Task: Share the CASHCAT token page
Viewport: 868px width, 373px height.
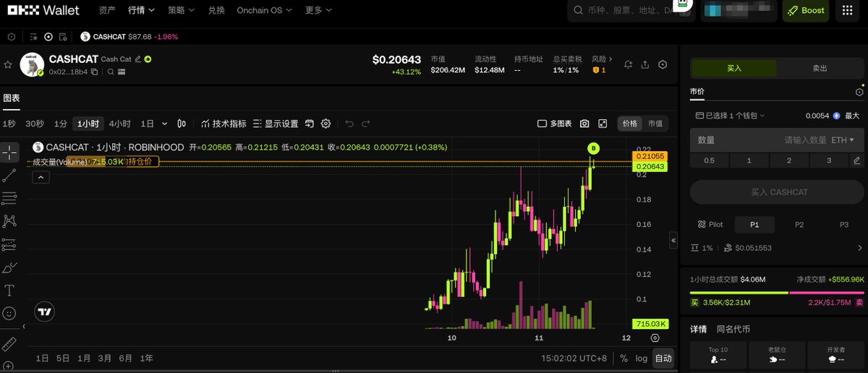Action: [644, 65]
